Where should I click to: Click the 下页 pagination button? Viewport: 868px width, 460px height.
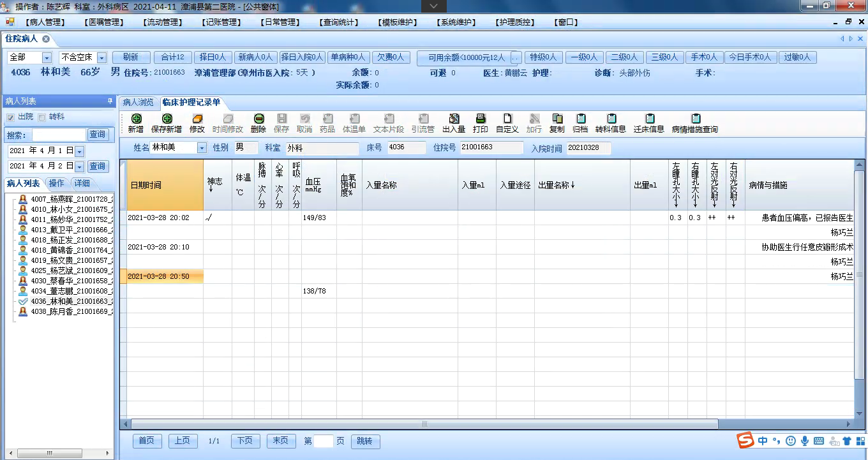pos(245,441)
